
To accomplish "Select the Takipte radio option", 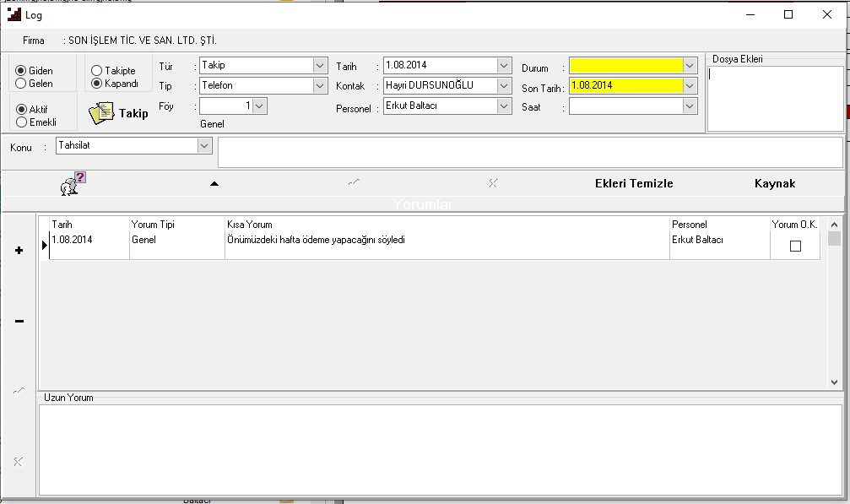I will point(97,71).
